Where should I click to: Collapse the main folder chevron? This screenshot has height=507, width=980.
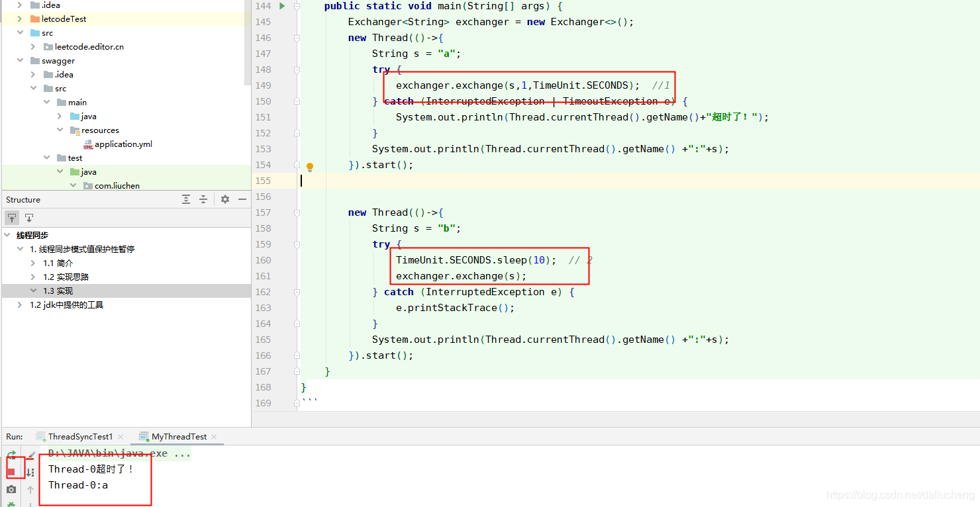tap(46, 103)
